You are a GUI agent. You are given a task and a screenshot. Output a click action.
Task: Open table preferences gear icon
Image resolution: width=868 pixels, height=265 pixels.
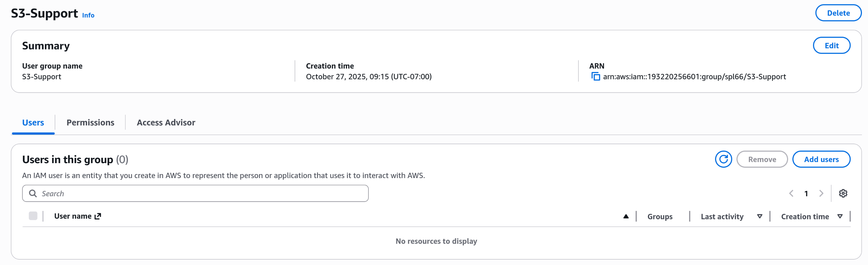click(843, 193)
